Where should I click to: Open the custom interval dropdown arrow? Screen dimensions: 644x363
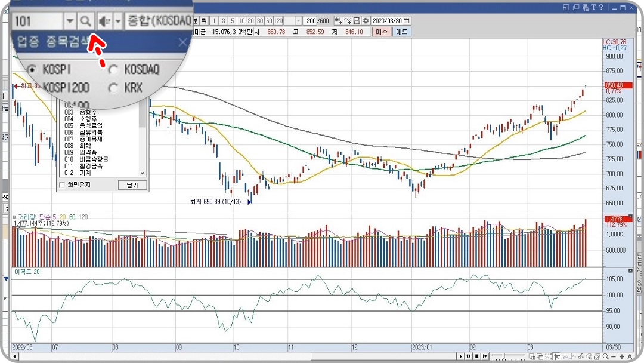pos(299,20)
